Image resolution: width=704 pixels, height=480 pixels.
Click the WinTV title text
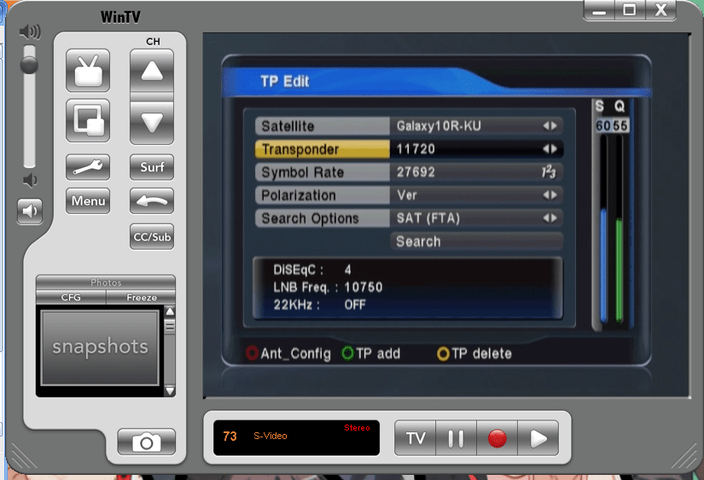click(x=120, y=18)
